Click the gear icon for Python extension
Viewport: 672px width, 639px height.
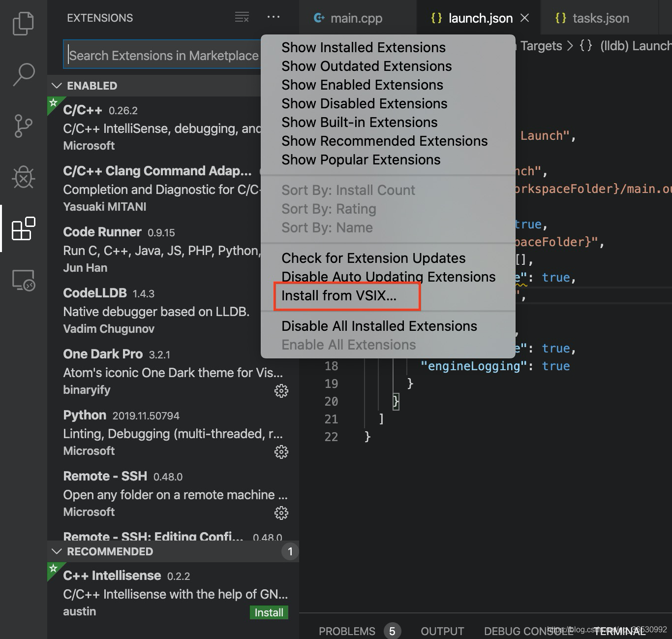(x=281, y=452)
